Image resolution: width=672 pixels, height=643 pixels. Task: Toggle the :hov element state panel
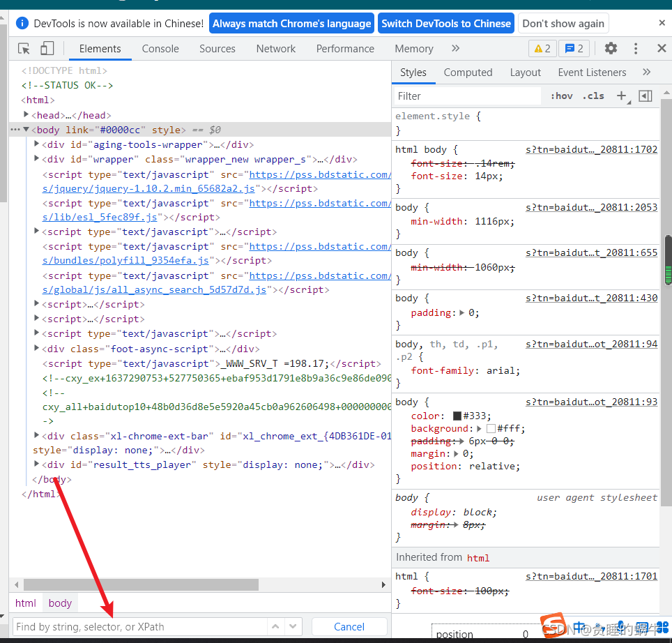(561, 96)
